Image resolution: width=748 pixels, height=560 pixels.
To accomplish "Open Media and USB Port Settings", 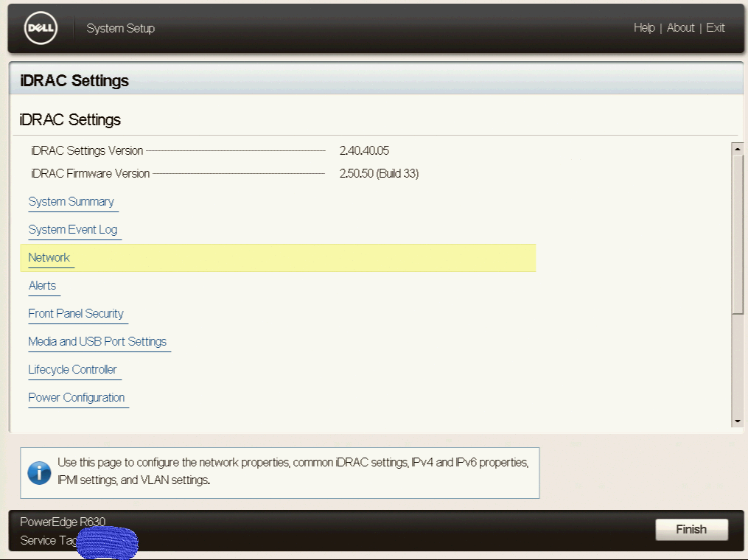I will [x=97, y=342].
